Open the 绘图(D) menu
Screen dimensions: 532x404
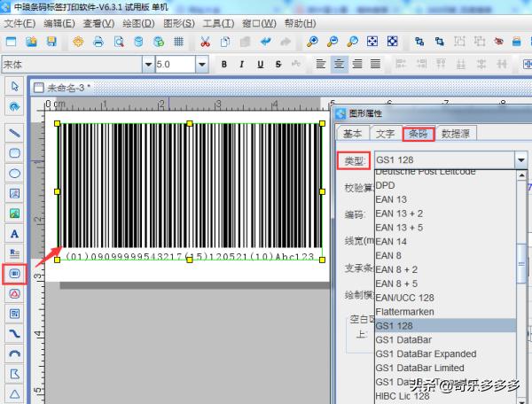138,23
